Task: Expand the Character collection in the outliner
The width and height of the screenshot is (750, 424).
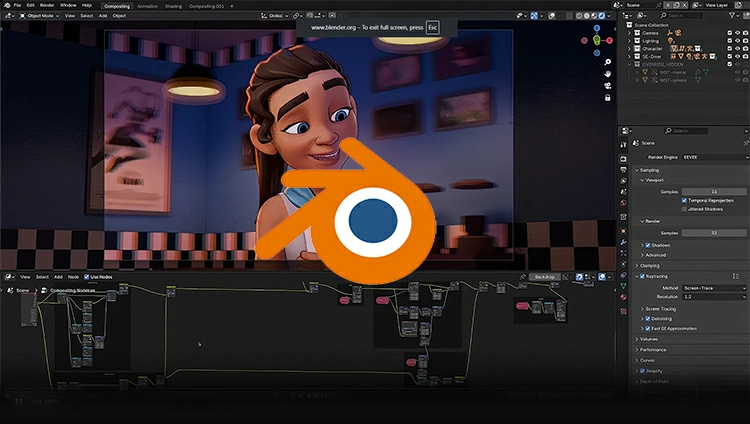Action: point(629,48)
